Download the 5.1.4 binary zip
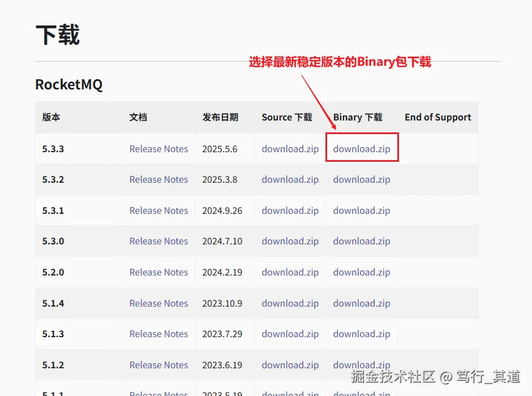The width and height of the screenshot is (532, 396). 362,303
